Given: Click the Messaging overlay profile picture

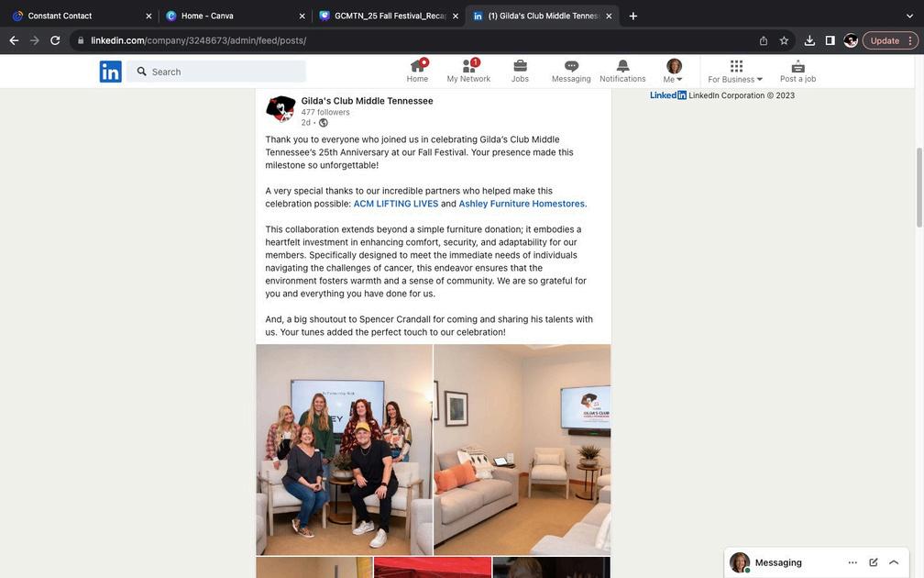Looking at the screenshot, I should [740, 562].
